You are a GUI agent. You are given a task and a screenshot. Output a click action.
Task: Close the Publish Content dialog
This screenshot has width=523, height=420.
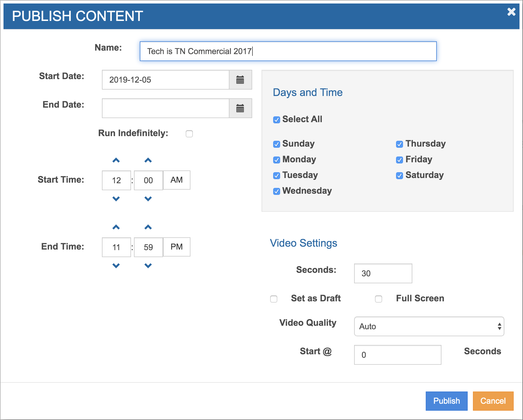511,12
